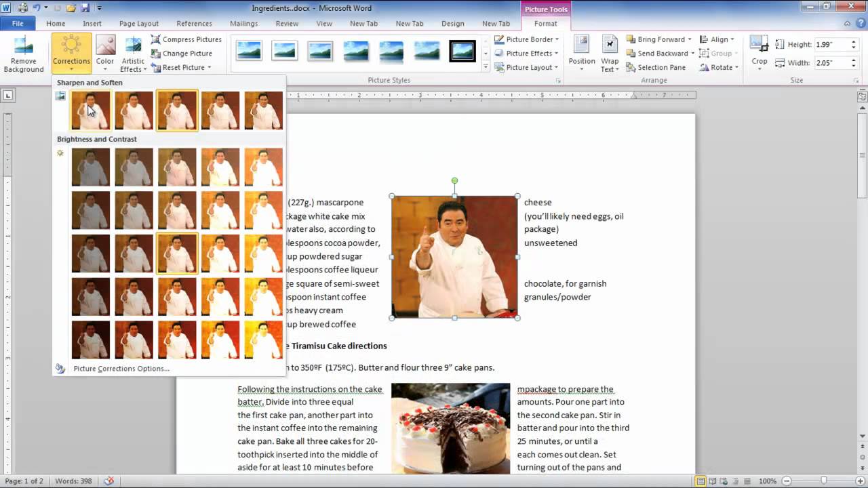Viewport: 868px width, 488px height.
Task: Click Bring Forward
Action: (x=658, y=39)
